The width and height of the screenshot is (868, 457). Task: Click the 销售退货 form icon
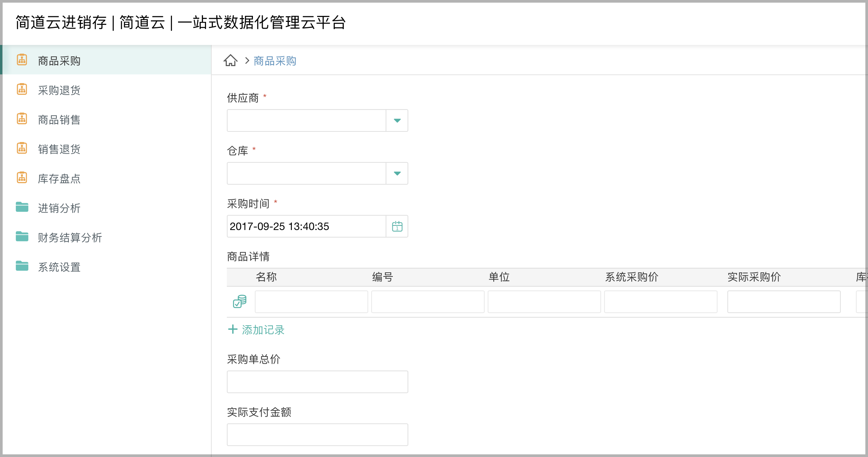[x=22, y=149]
